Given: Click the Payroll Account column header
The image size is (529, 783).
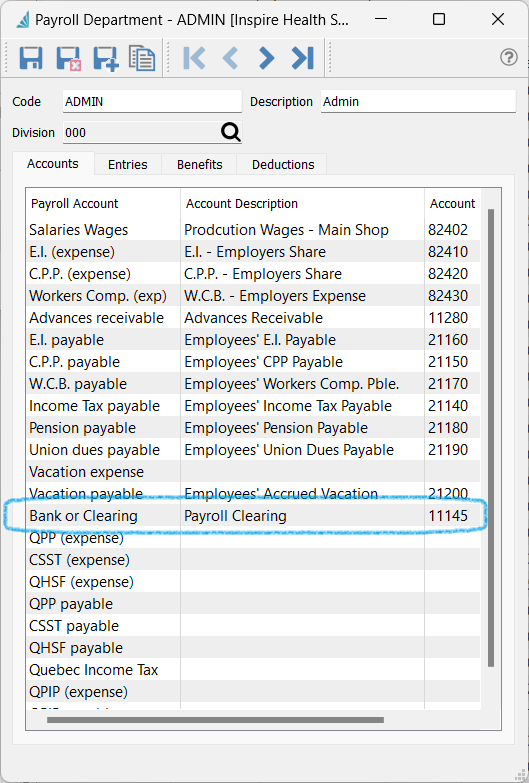Looking at the screenshot, I should pos(103,204).
